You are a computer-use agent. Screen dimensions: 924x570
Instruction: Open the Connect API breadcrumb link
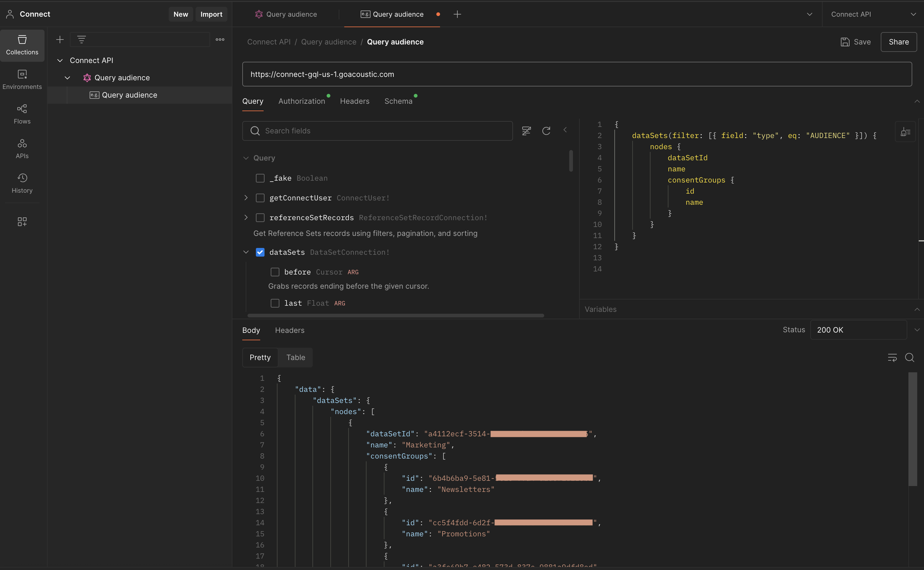point(269,42)
